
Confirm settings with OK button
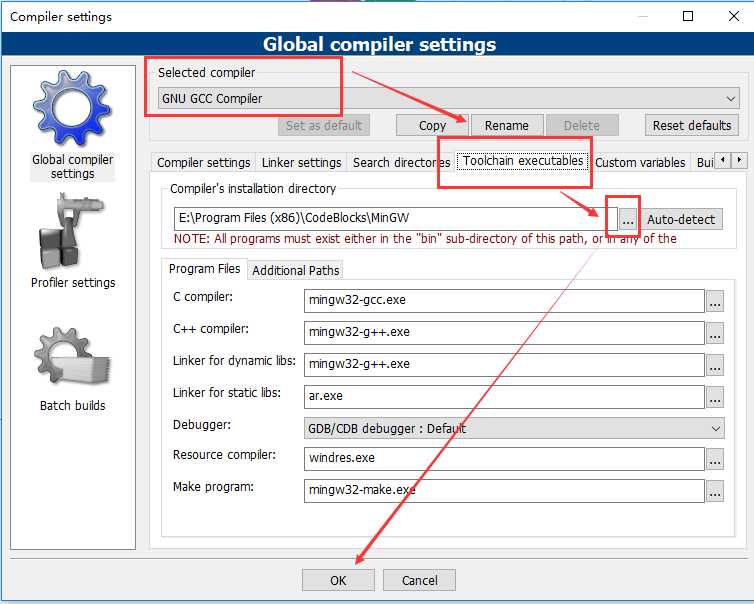coord(338,580)
